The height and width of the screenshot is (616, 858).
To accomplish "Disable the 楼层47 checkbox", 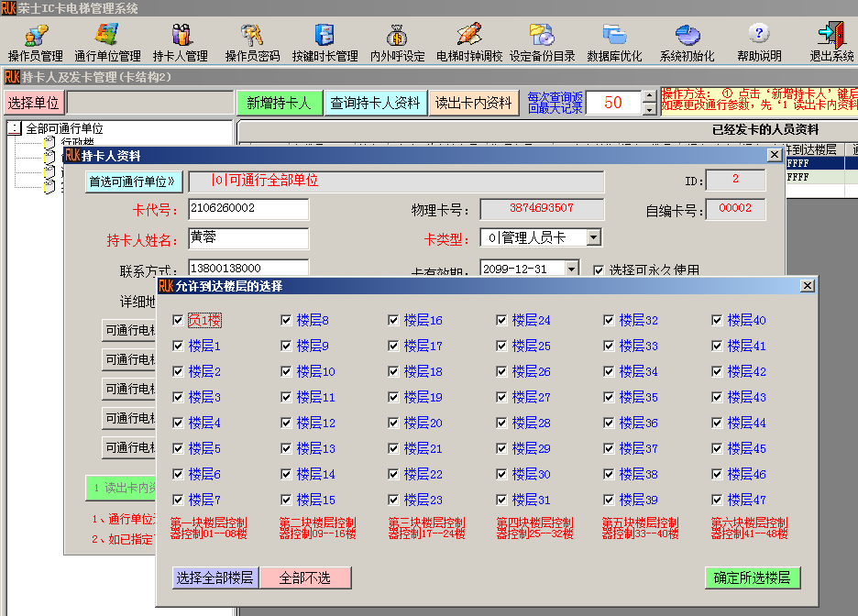I will [x=718, y=500].
